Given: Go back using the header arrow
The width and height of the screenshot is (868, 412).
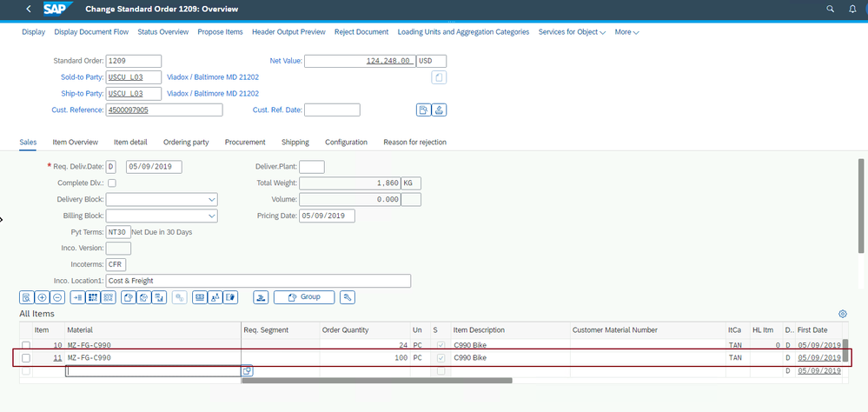Looking at the screenshot, I should tap(29, 9).
